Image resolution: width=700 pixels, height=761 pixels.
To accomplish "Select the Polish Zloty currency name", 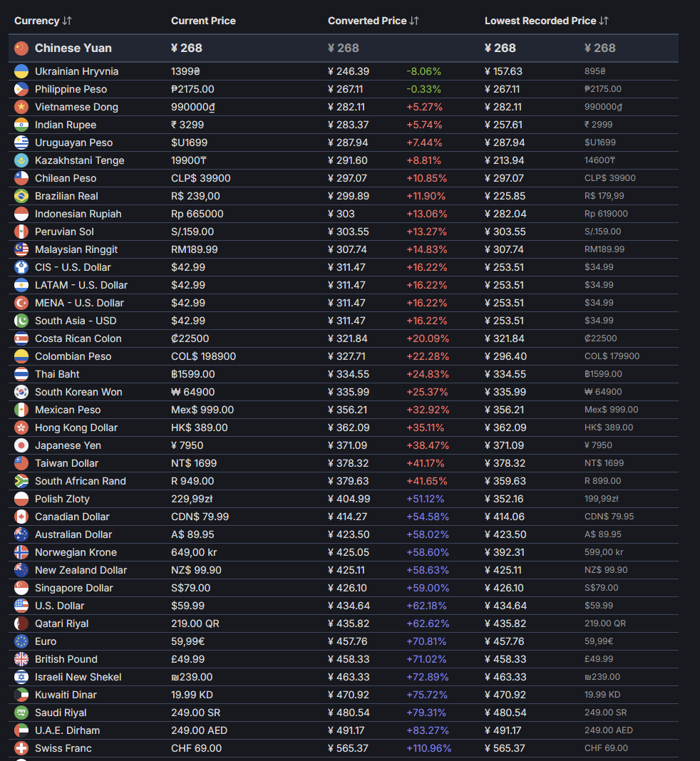I will pyautogui.click(x=62, y=499).
